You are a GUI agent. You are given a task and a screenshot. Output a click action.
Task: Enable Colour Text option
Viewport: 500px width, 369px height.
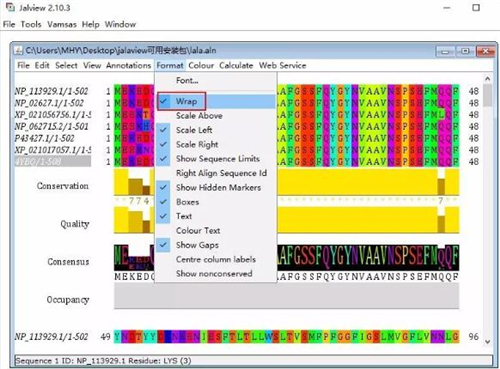click(x=216, y=230)
